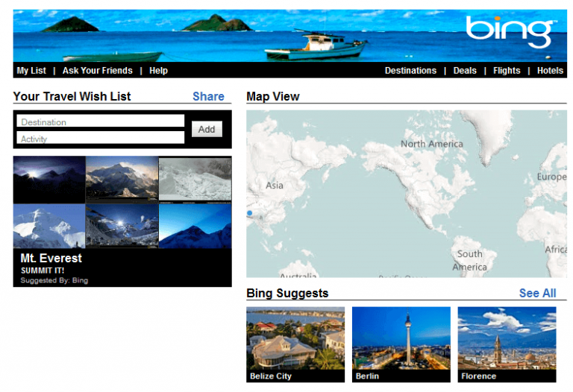Click the SUMMIT IT! activity text
The image size is (573, 392).
pyautogui.click(x=43, y=271)
